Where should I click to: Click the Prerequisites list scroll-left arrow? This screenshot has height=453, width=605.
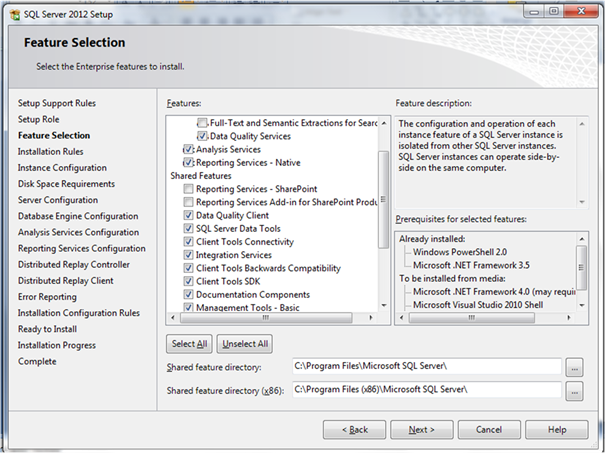coord(402,318)
